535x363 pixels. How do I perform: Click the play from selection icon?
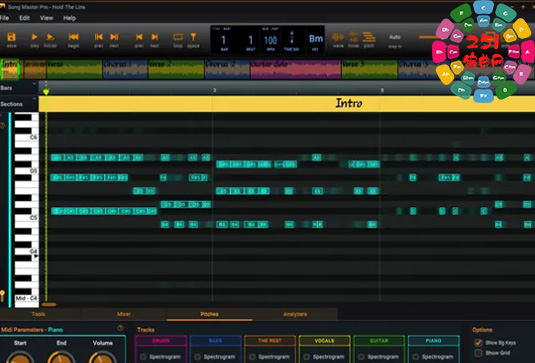coord(50,37)
